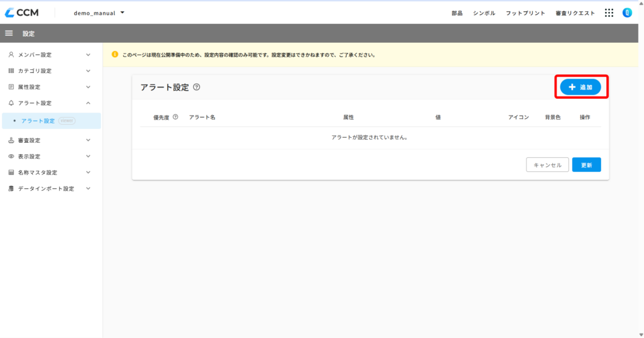The image size is (644, 338).
Task: Click the データインポート設定 database icon
Action: (x=11, y=188)
